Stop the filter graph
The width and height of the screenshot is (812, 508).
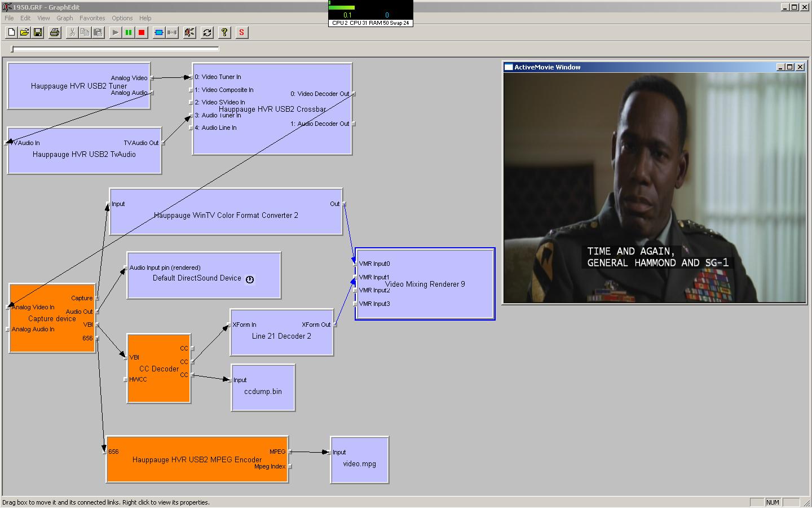tap(142, 33)
